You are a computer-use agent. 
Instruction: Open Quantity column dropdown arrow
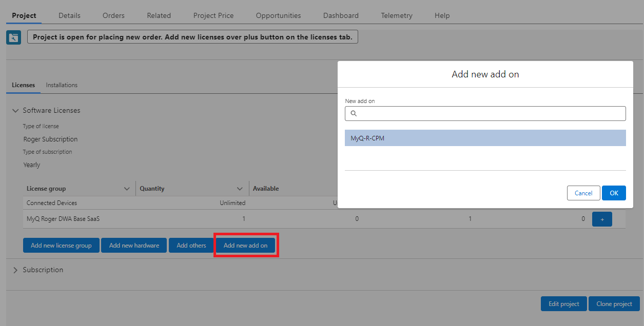(x=240, y=189)
